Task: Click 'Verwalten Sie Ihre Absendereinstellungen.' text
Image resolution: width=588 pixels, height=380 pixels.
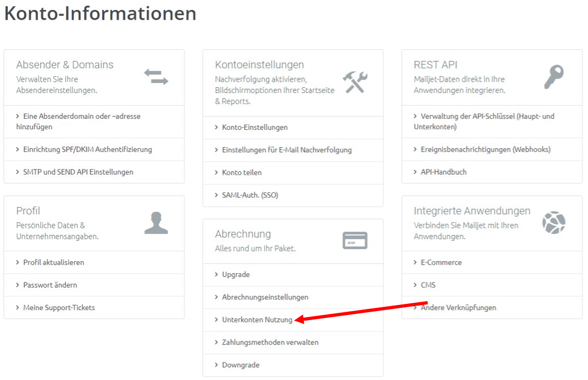Action: 56,85
